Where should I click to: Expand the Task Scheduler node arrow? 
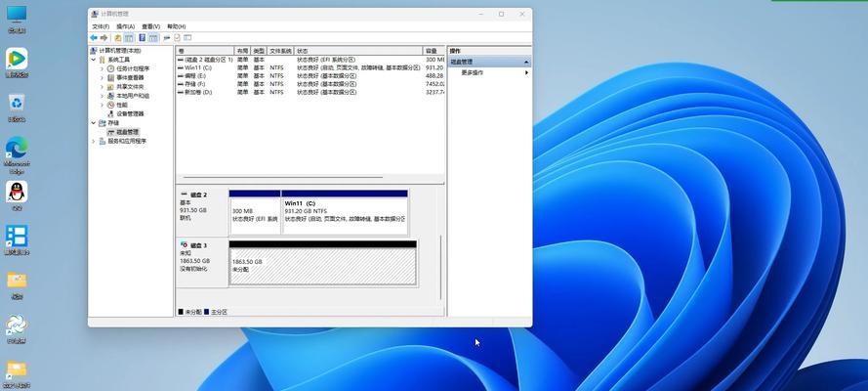pos(102,68)
